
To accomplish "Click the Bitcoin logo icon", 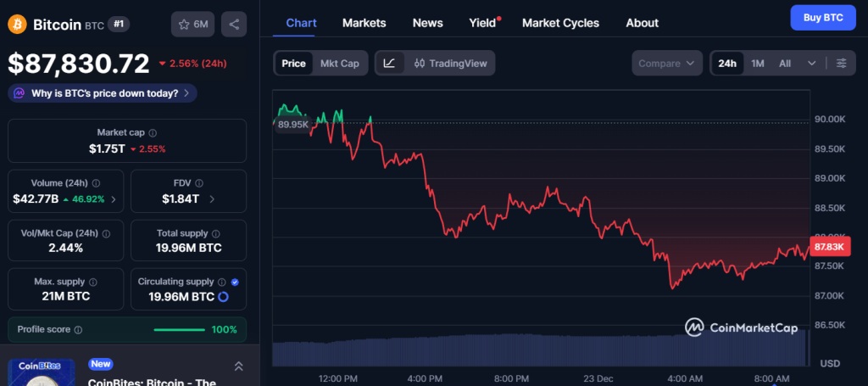I will (17, 25).
